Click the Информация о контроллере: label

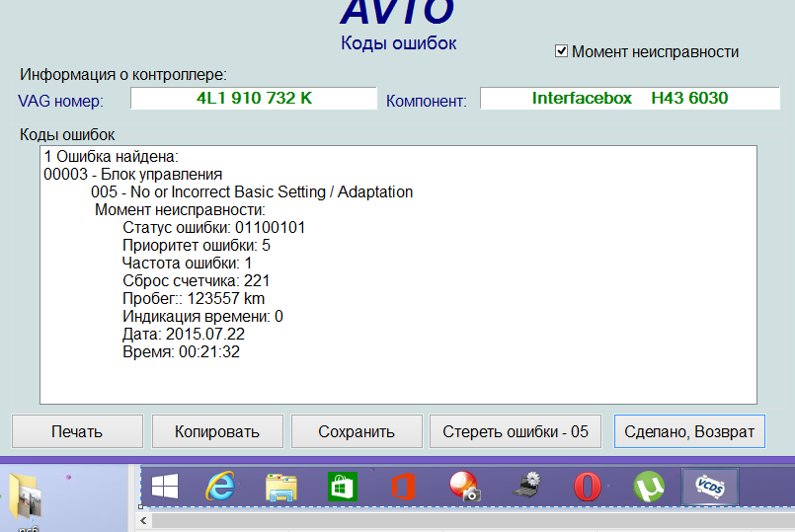(123, 74)
